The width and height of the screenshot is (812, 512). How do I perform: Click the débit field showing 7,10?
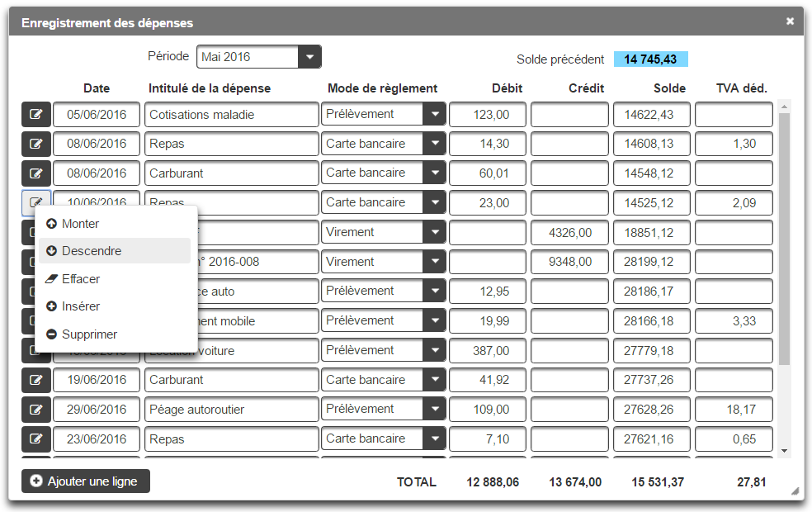pyautogui.click(x=488, y=439)
